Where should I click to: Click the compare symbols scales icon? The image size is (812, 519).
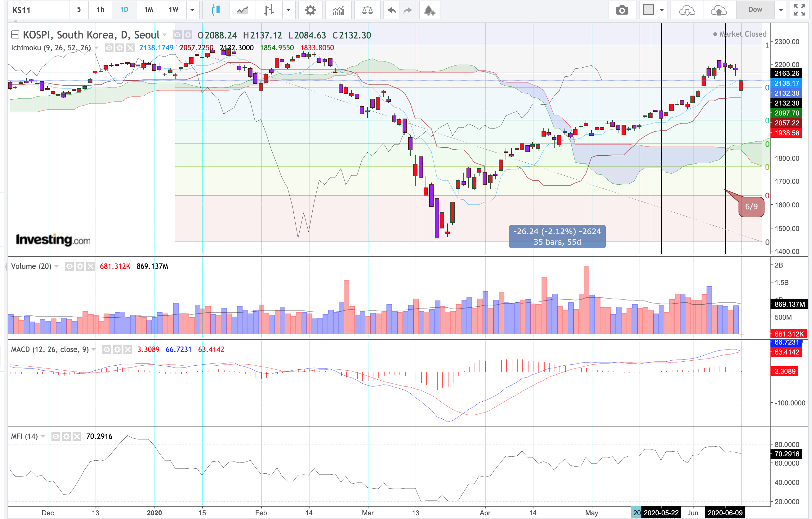pyautogui.click(x=367, y=10)
